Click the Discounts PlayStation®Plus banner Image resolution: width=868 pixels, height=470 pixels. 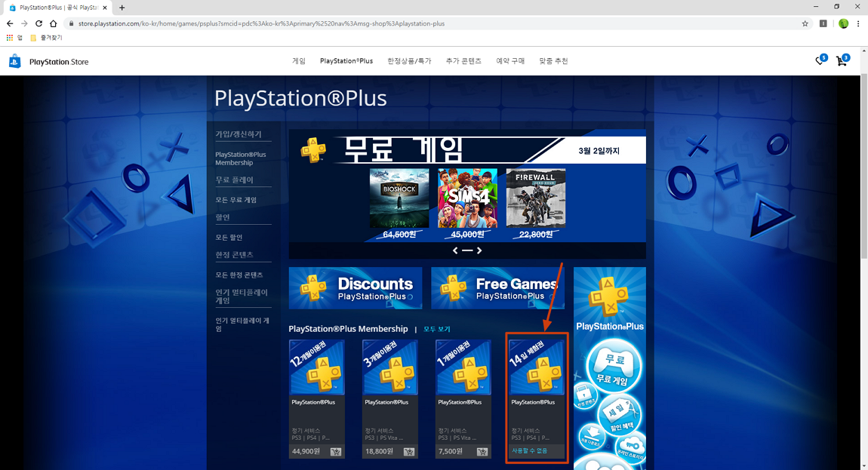coord(356,288)
